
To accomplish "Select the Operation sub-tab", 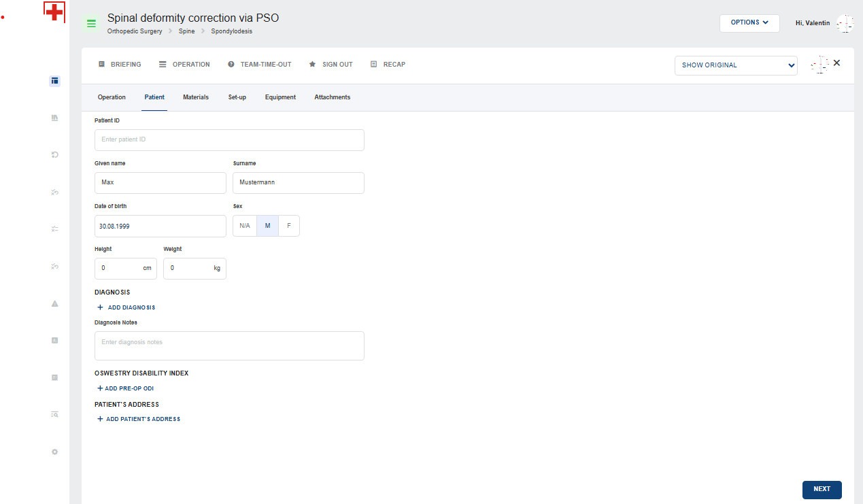I will (x=112, y=97).
